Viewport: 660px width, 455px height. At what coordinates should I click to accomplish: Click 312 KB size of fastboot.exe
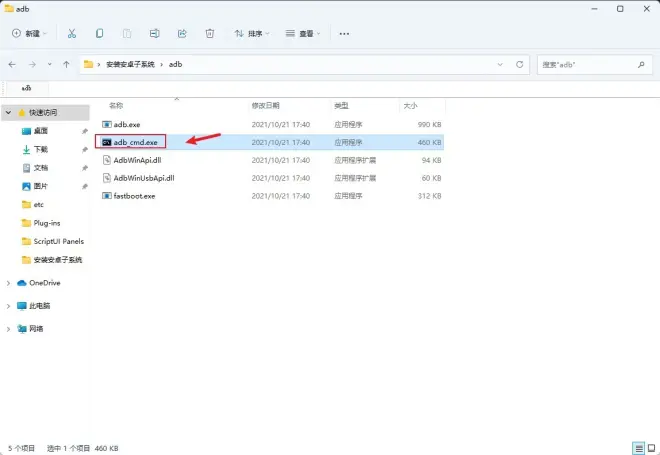429,196
